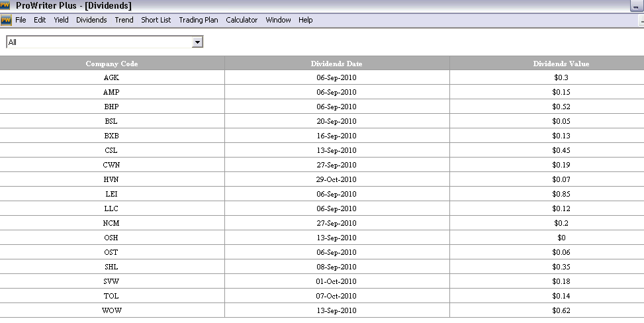Sort by Dividends Value column header
The width and height of the screenshot is (644, 323).
(x=561, y=64)
